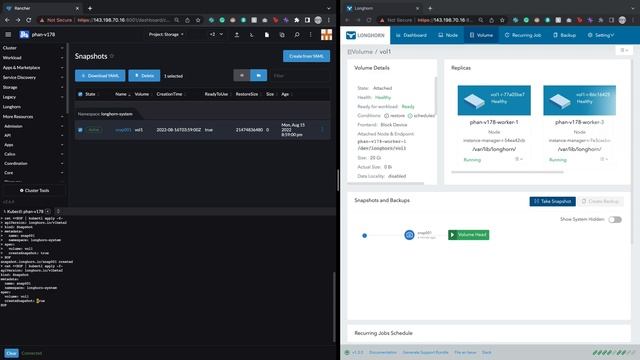This screenshot has height=360, width=640.
Task: Click Create from YAML button
Action: point(307,56)
